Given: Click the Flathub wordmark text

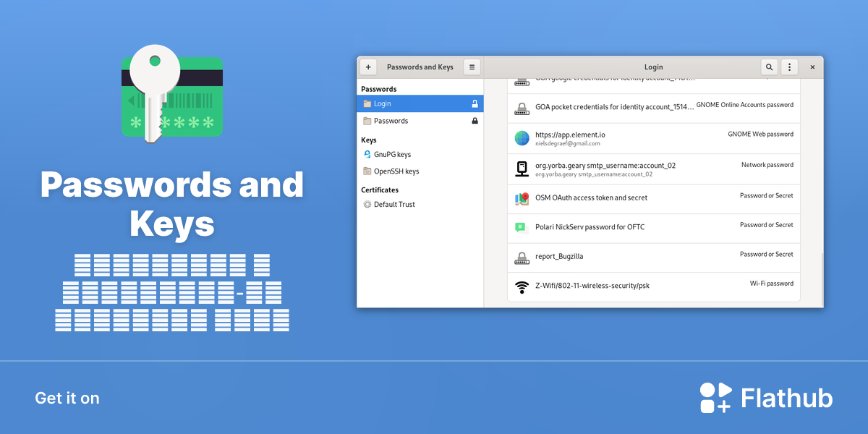Looking at the screenshot, I should (787, 398).
